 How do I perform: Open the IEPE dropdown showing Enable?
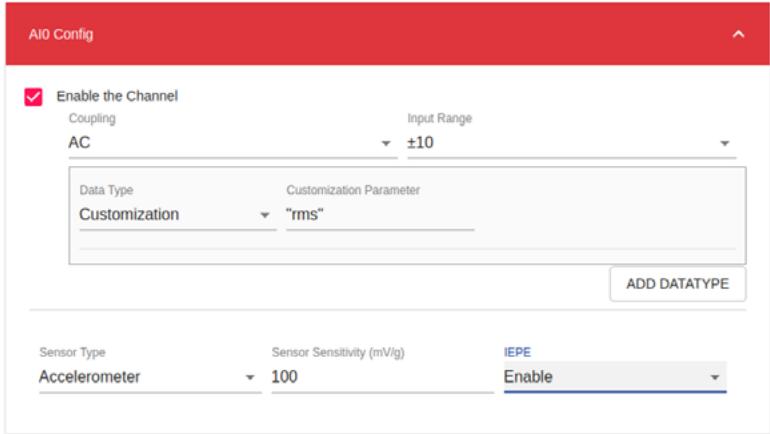pos(615,377)
